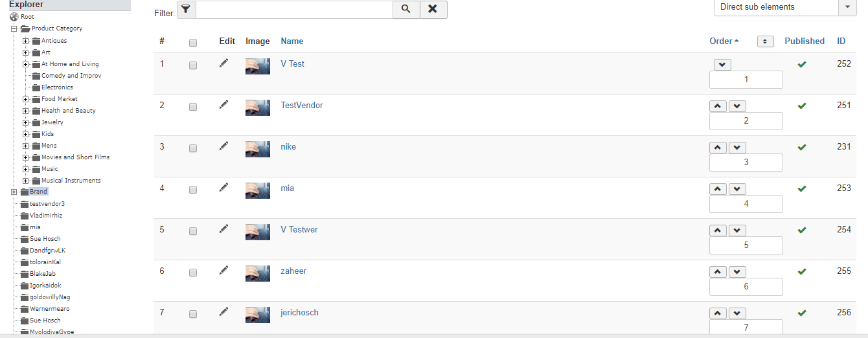This screenshot has height=338, width=868.
Task: Click the pencil edit icon for nike
Action: click(223, 146)
